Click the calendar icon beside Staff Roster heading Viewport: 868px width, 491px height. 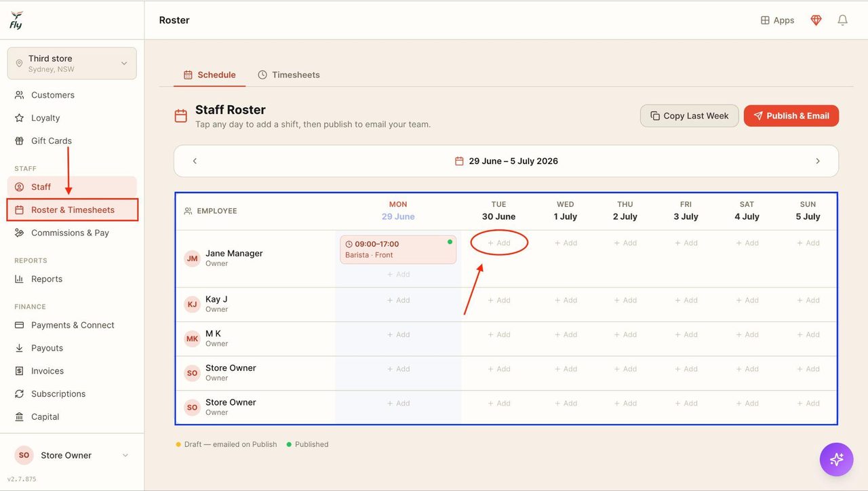(181, 116)
